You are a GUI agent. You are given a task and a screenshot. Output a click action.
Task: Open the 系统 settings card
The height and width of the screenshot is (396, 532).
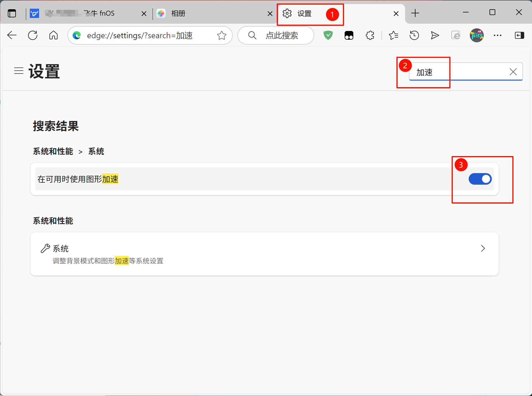(x=265, y=254)
